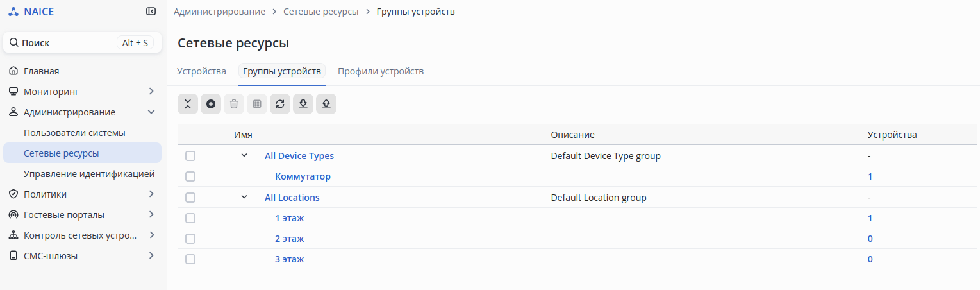The image size is (980, 290).
Task: Go to Пользователи системы in the sidebar
Action: click(74, 133)
